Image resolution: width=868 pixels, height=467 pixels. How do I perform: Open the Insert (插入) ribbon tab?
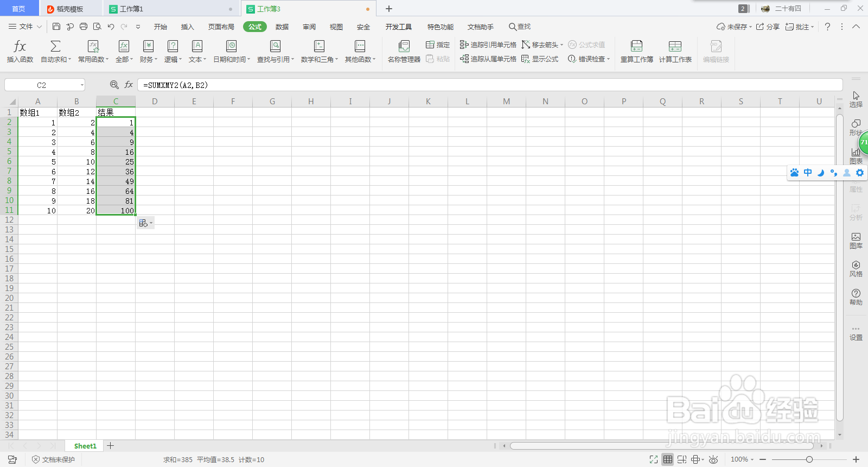click(187, 27)
